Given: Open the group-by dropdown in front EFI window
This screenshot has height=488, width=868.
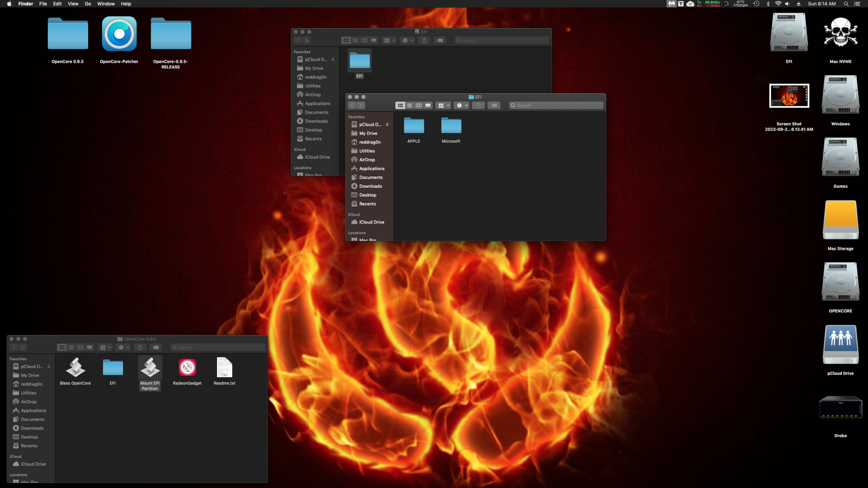Looking at the screenshot, I should tap(443, 105).
